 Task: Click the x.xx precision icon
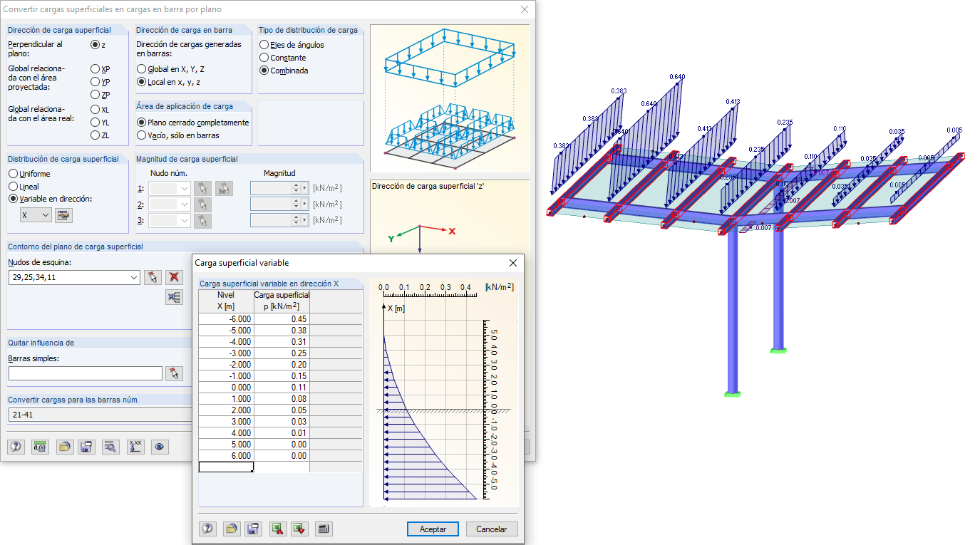135,447
